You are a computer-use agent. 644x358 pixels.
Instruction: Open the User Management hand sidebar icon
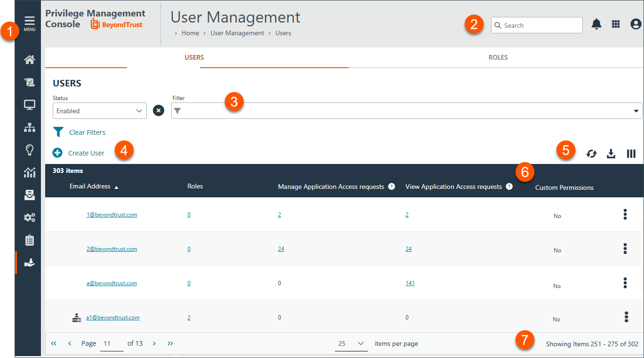coord(30,263)
